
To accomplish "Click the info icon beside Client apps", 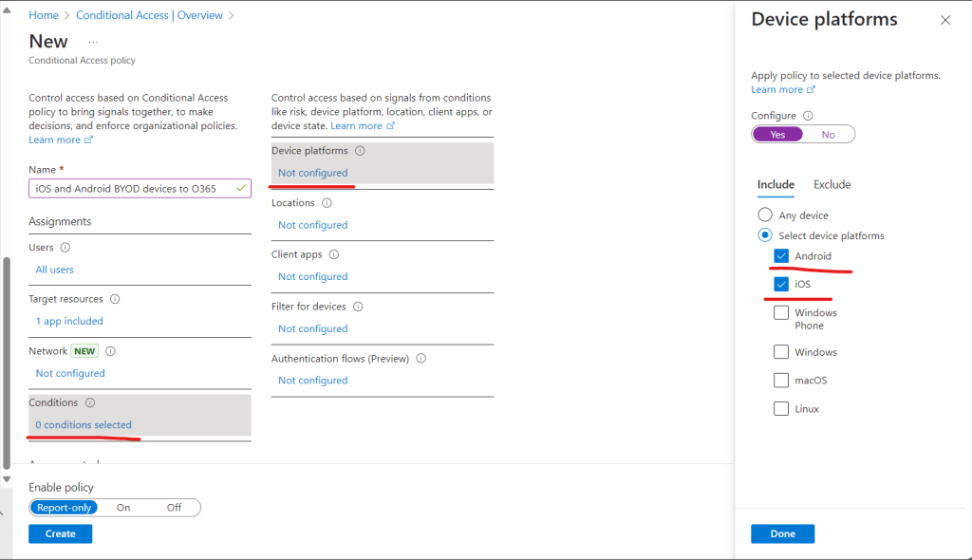I will point(334,255).
